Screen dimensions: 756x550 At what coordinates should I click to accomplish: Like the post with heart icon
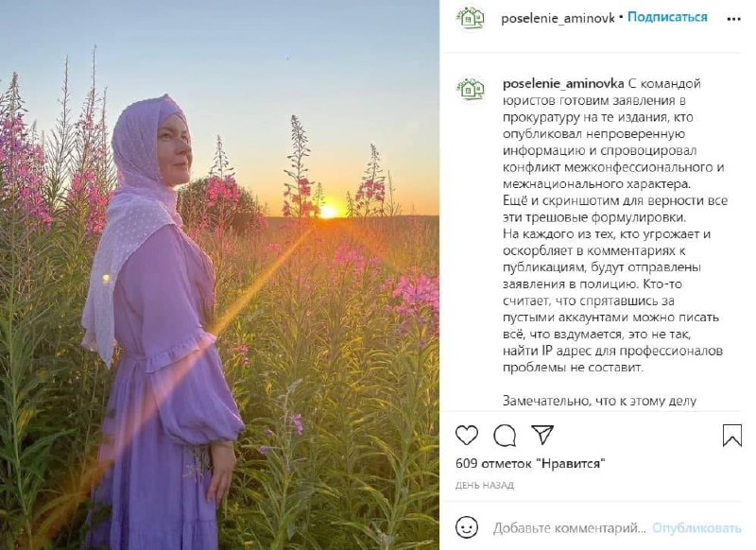(467, 436)
